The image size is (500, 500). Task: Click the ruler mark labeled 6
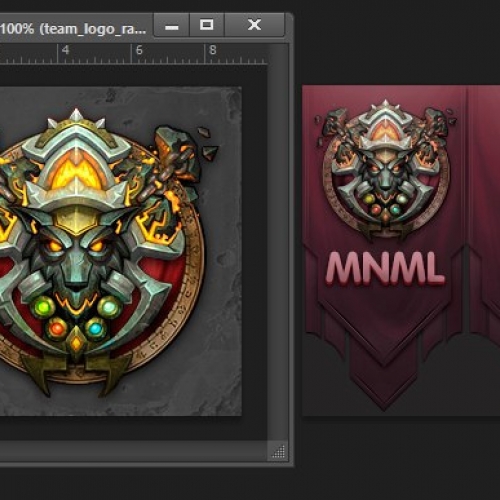tap(139, 50)
